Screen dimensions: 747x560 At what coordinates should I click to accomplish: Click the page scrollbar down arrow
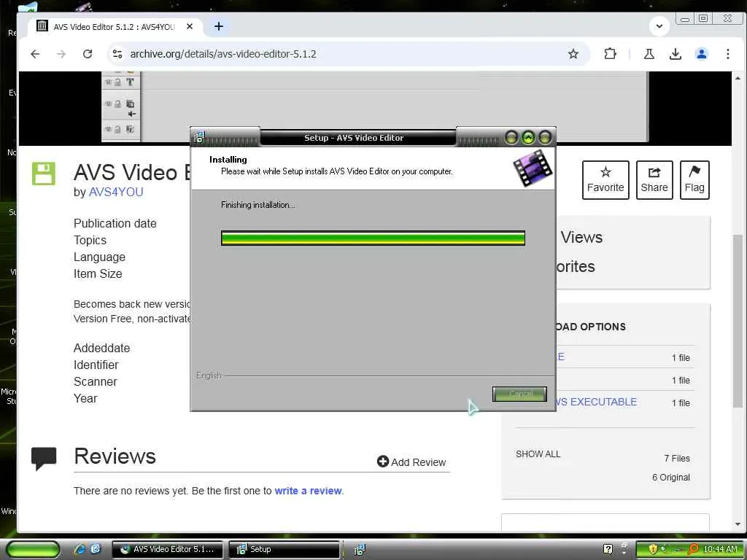(x=738, y=524)
